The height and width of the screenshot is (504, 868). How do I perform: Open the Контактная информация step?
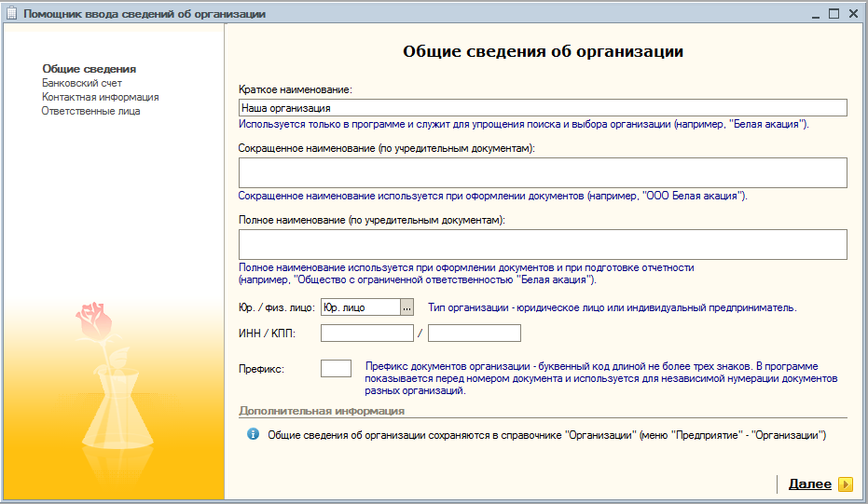tap(100, 97)
